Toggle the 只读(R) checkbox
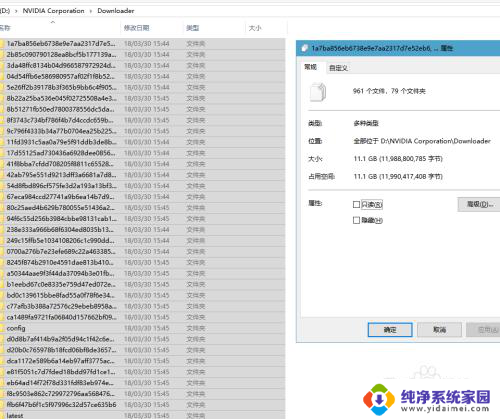This screenshot has height=419, width=500. pyautogui.click(x=356, y=204)
